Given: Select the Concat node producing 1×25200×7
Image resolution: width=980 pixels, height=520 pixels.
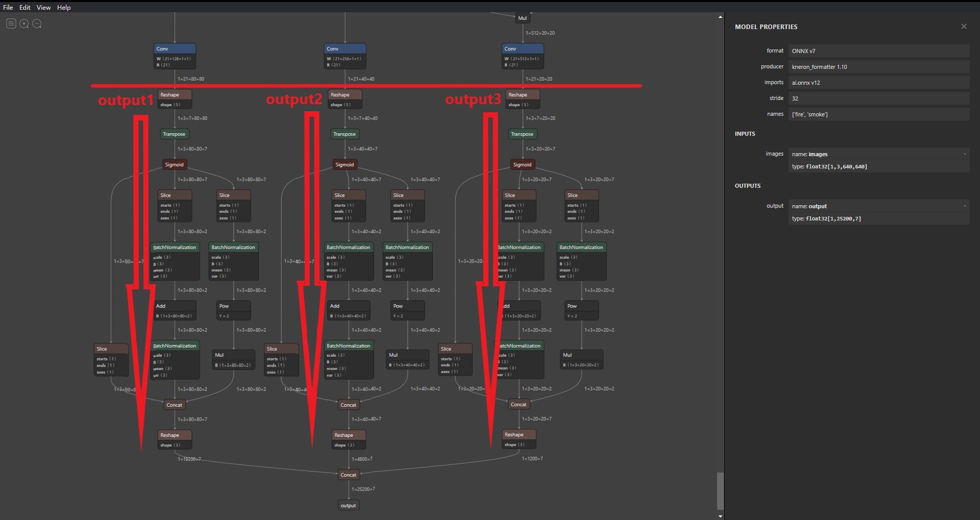Looking at the screenshot, I should coord(349,475).
